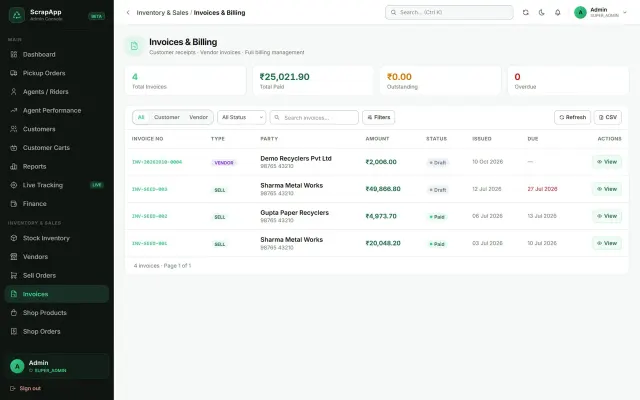Screen dimensions: 640x400
Task: Click the Paid status on INV-SEED-002 row
Action: click(x=437, y=217)
